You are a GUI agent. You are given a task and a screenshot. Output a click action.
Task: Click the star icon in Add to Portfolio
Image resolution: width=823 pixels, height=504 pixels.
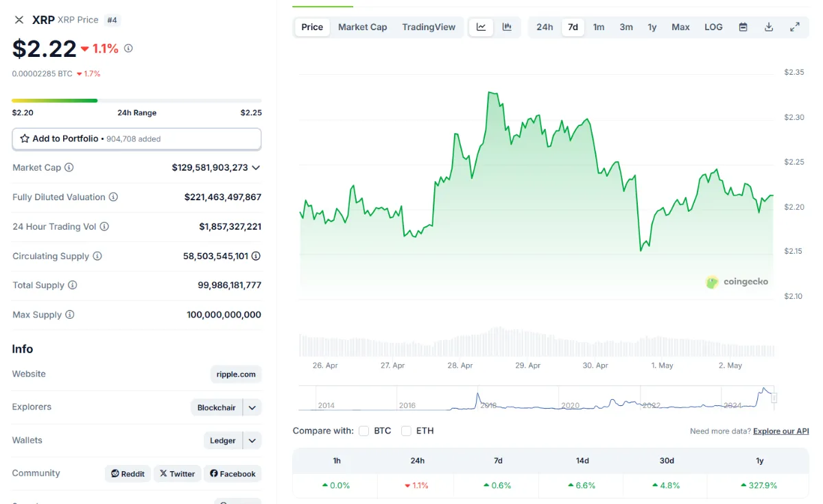click(x=25, y=139)
